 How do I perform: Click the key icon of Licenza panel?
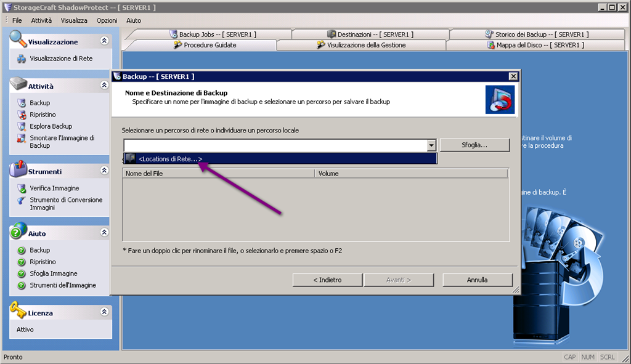[18, 310]
